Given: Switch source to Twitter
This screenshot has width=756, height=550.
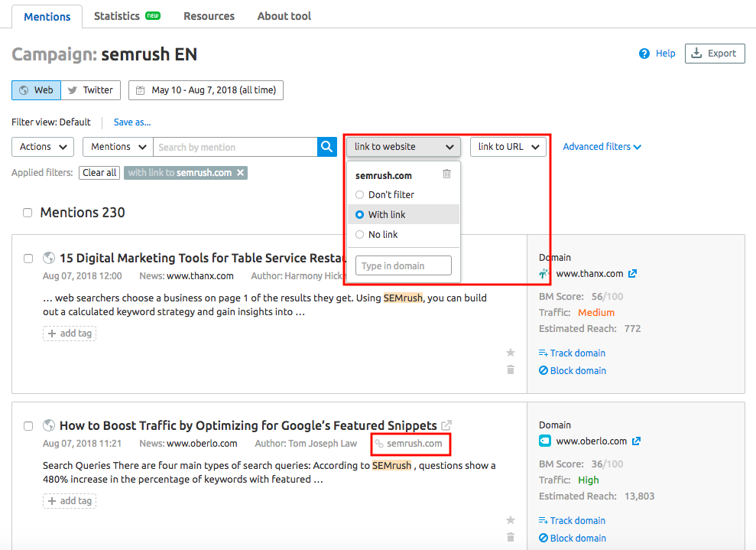Looking at the screenshot, I should [91, 90].
